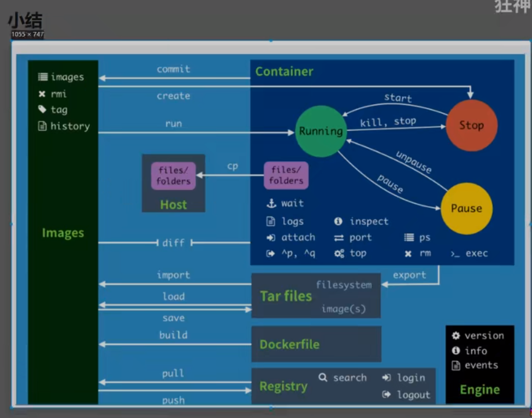This screenshot has height=418, width=532.
Task: Click the 'save' arrow label
Action: [x=173, y=318]
